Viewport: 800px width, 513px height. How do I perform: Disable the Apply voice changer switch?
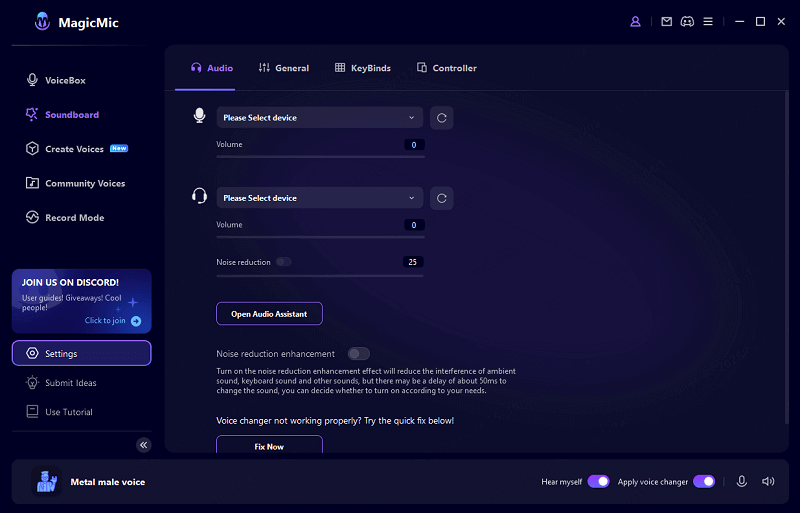point(704,481)
